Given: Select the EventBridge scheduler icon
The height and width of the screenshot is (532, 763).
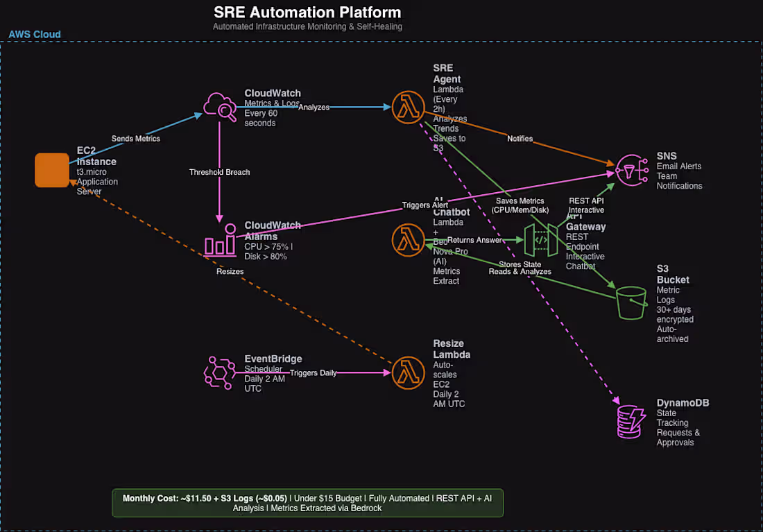Looking at the screenshot, I should click(220, 373).
